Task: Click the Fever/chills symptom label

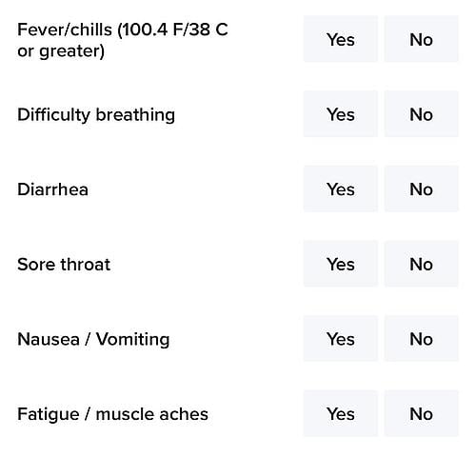Action: point(123,40)
